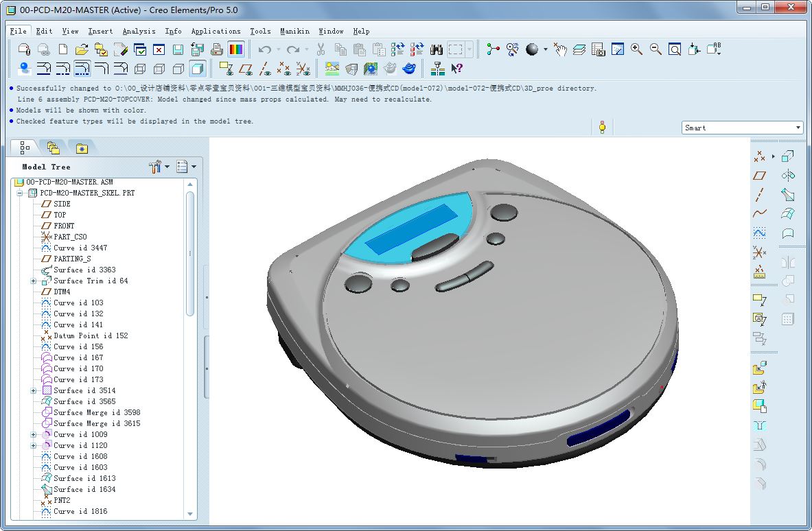Click the Datum Plane tool in right toolbar
Image resolution: width=812 pixels, height=531 pixels.
tap(759, 176)
